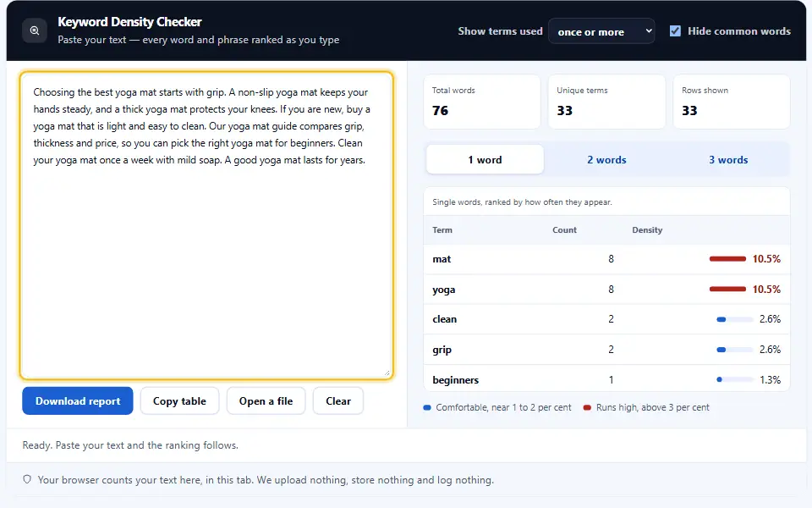Click the red Runs high legend swatch
Image resolution: width=812 pixels, height=508 pixels.
point(587,407)
